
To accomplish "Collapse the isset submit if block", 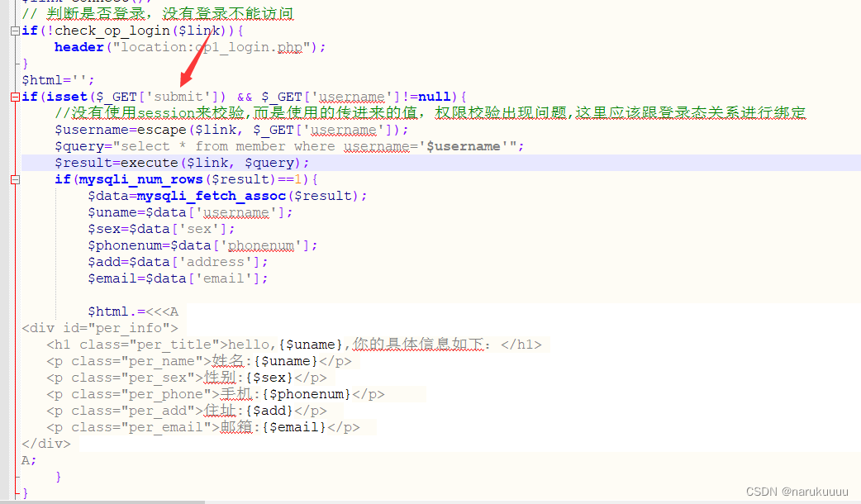I will (x=16, y=97).
